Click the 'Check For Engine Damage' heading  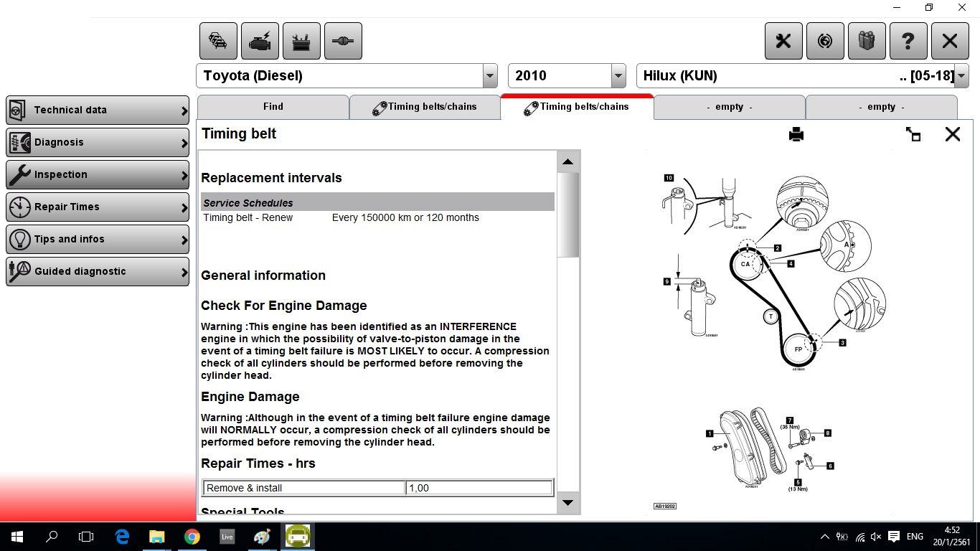(x=284, y=306)
